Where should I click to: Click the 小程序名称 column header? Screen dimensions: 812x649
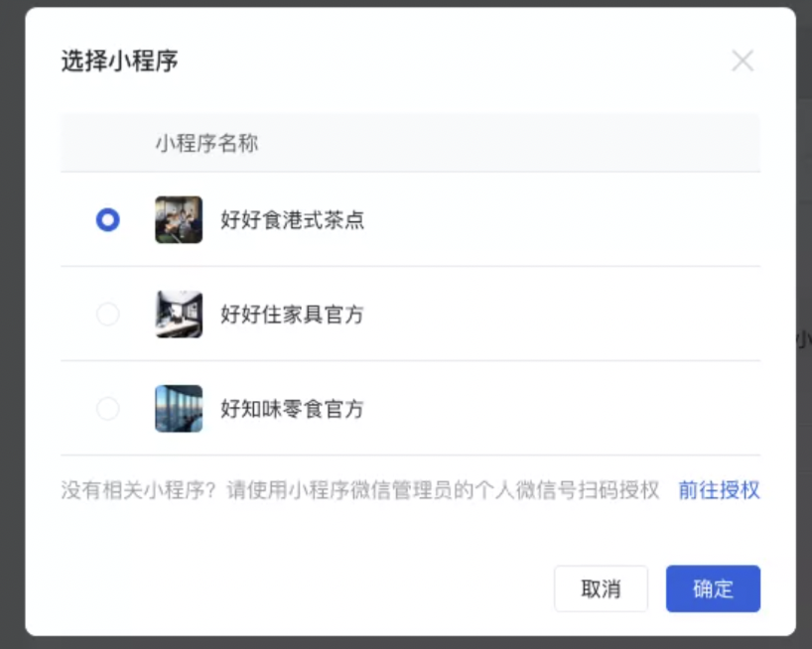click(x=206, y=143)
